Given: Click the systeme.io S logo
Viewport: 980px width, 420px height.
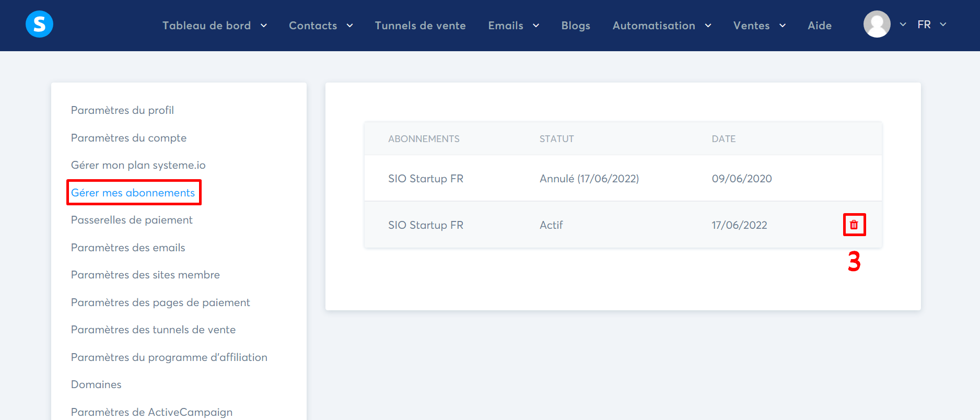Looking at the screenshot, I should pos(39,24).
